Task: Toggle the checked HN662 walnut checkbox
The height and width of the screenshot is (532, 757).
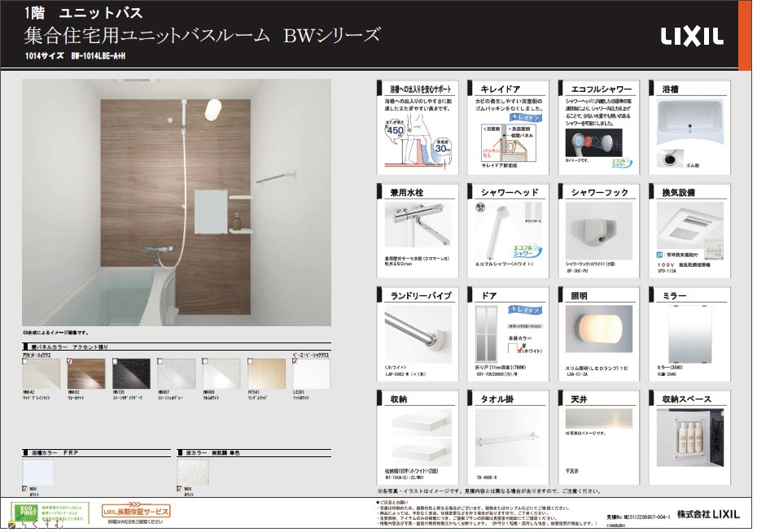Action: [x=70, y=360]
